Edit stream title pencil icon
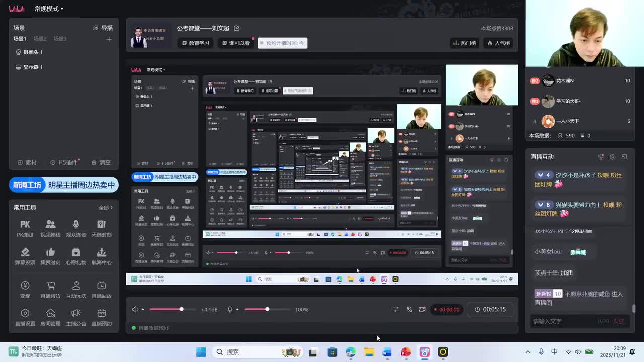644x362 pixels. tap(237, 28)
